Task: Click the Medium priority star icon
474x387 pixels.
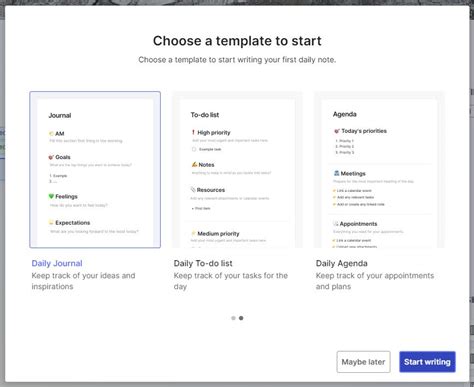Action: pos(193,233)
